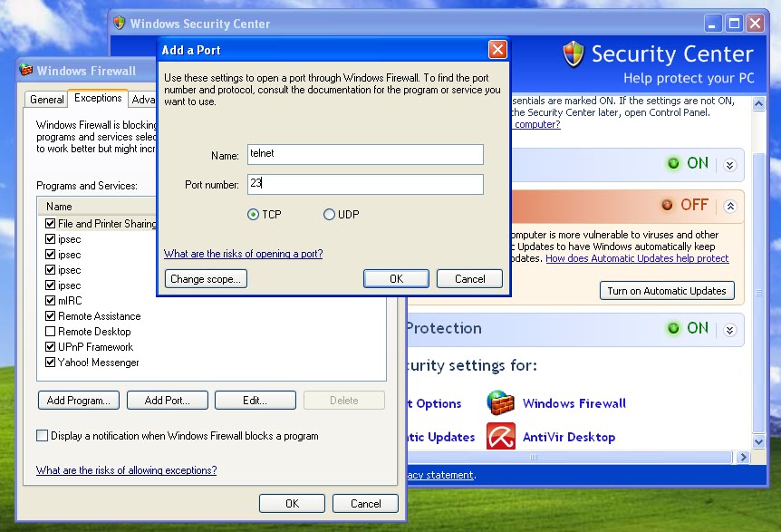Select the TCP protocol radio button

253,215
